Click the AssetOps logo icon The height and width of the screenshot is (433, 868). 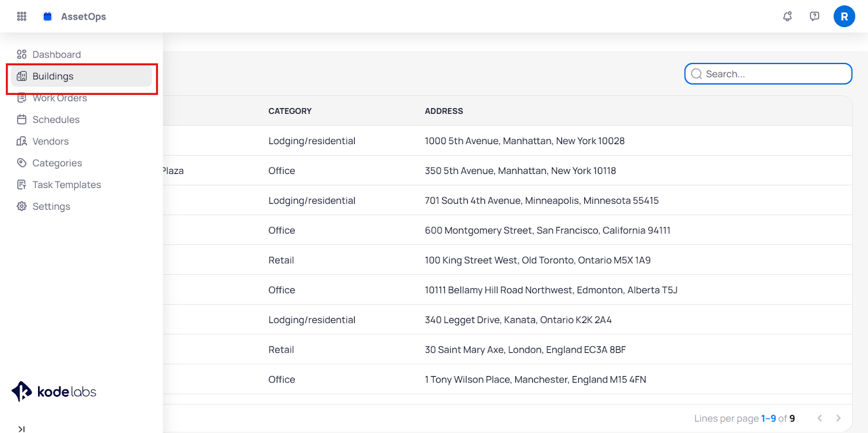pos(48,16)
